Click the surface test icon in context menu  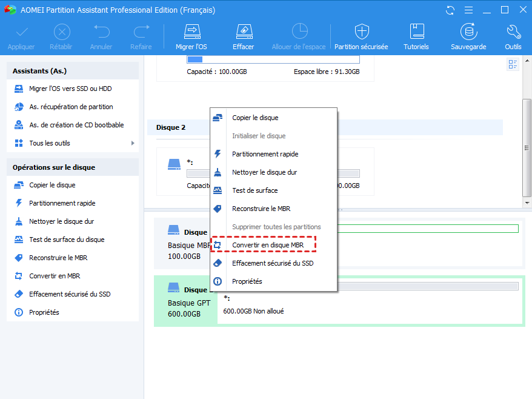(x=218, y=190)
